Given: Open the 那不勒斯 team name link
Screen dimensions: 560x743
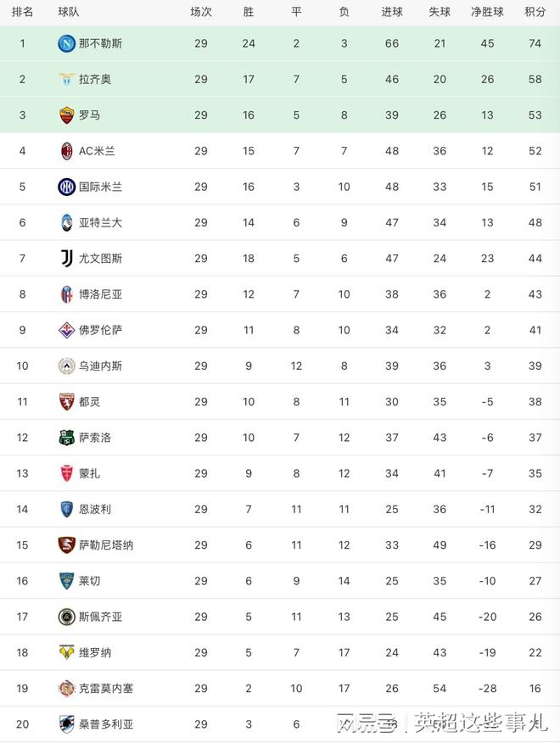Looking at the screenshot, I should [100, 43].
